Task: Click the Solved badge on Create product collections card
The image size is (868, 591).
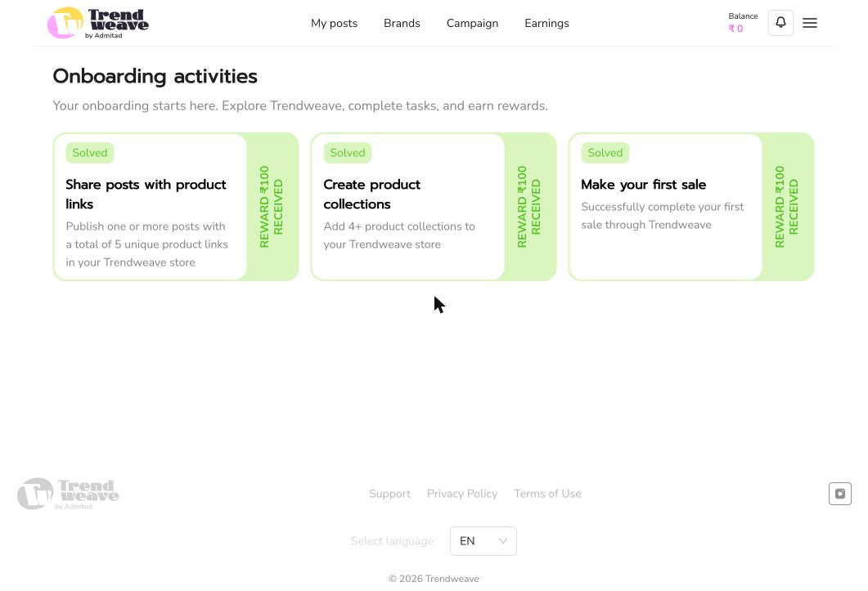Action: pyautogui.click(x=348, y=153)
